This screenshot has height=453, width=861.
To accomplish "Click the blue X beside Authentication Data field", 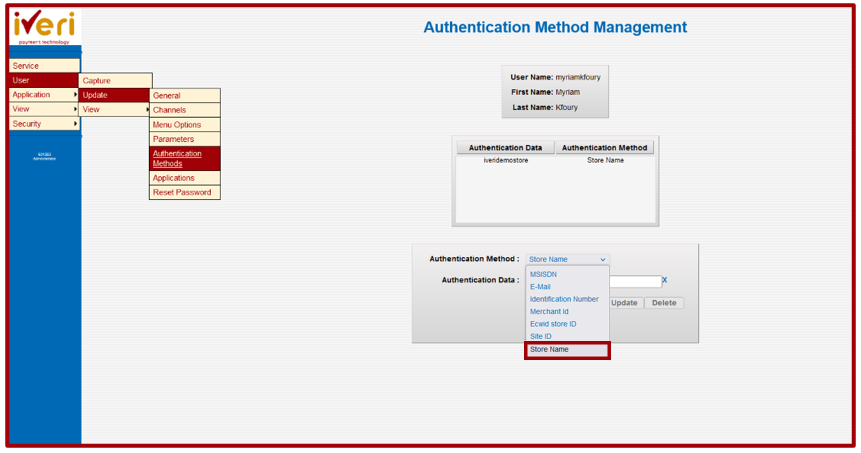I will coord(664,280).
